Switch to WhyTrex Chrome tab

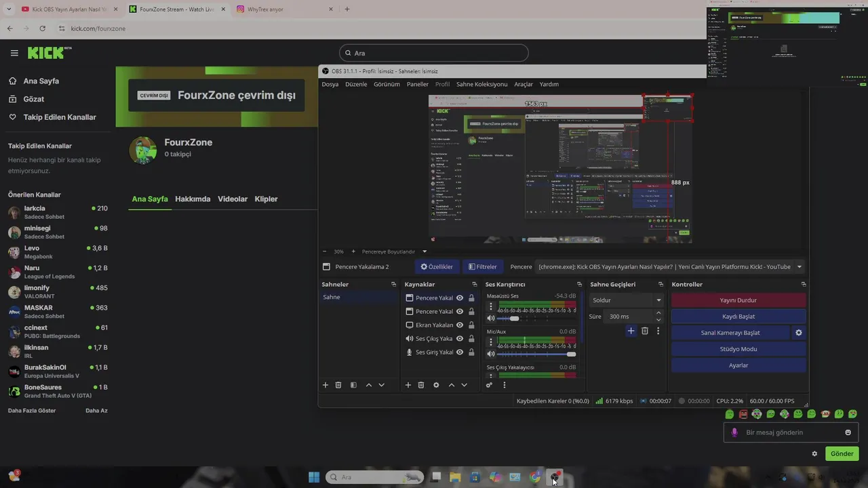click(285, 9)
